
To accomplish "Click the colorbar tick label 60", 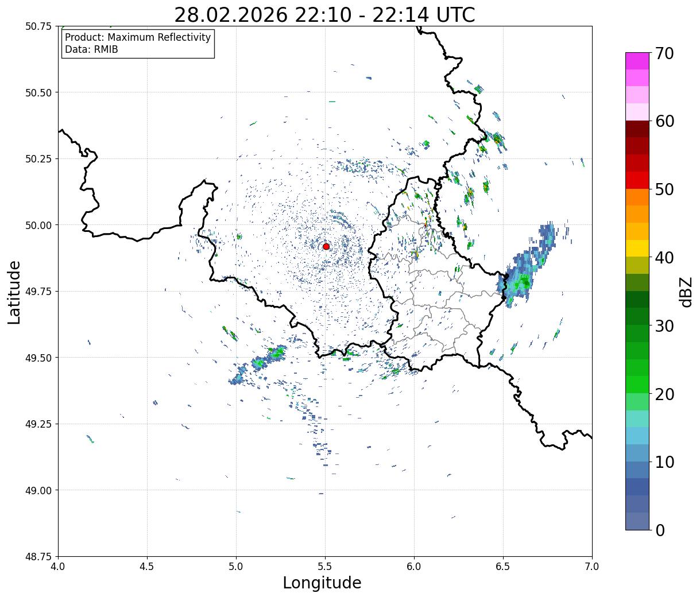I will click(664, 121).
